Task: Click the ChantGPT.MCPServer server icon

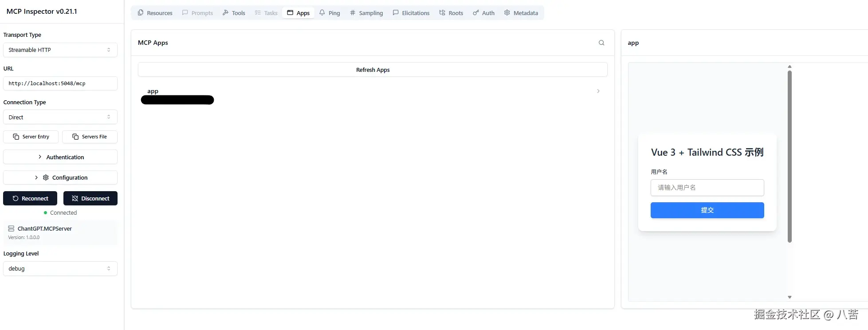Action: click(11, 228)
